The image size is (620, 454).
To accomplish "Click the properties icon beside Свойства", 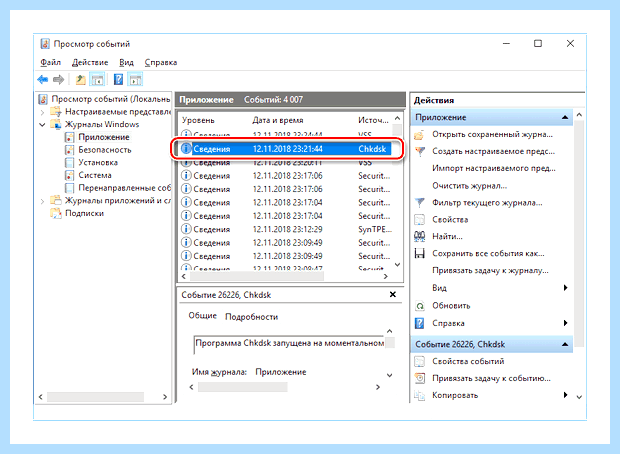I will [419, 219].
